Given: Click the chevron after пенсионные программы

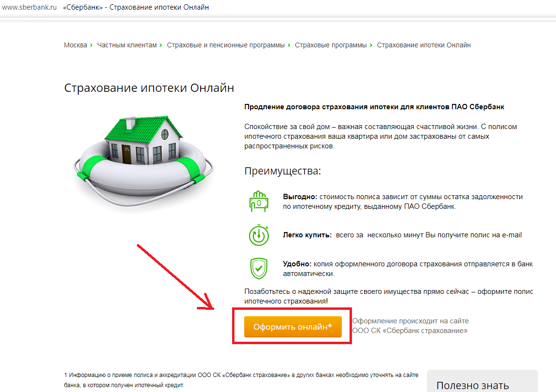Looking at the screenshot, I should click(x=289, y=45).
